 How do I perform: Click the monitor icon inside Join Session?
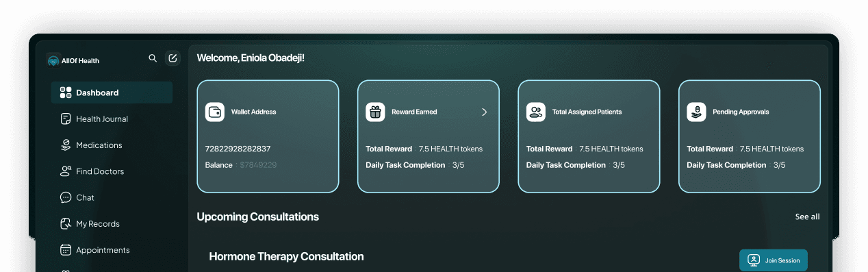point(754,260)
